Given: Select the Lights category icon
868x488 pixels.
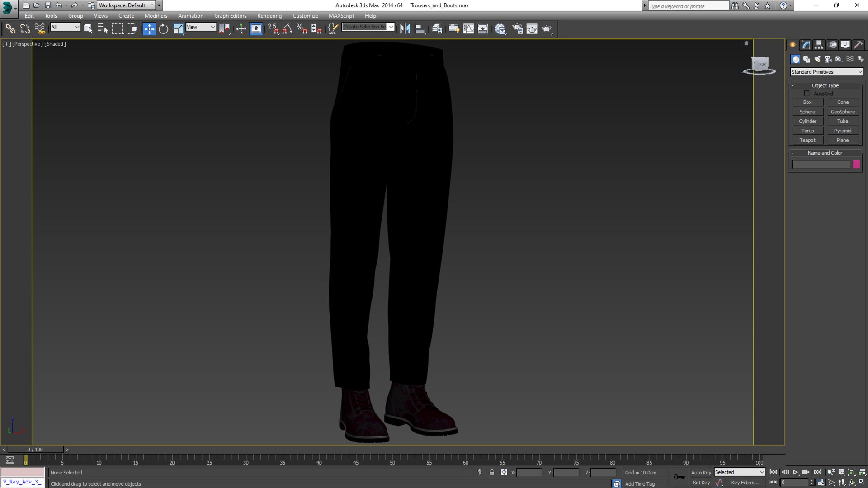Looking at the screenshot, I should [x=817, y=59].
